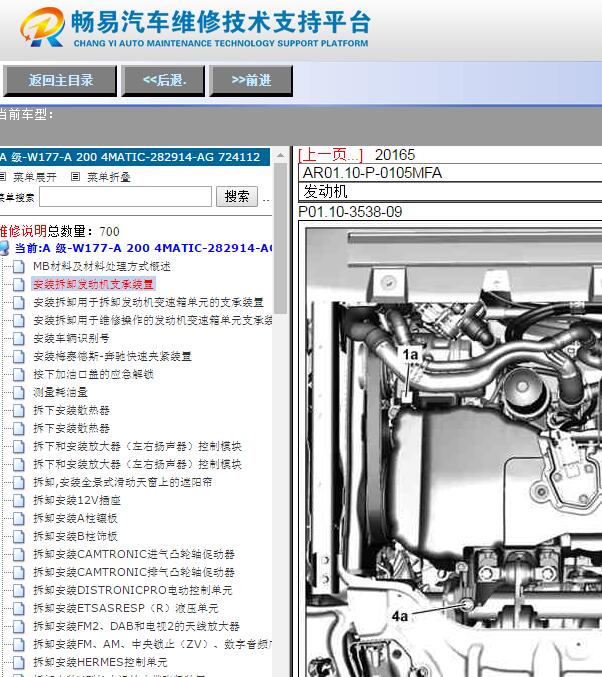Screen dimensions: 602x677
Task: Click the document icon for 拆卸,安装全景式滑动天窗上的遮阳帘
Action: click(19, 482)
